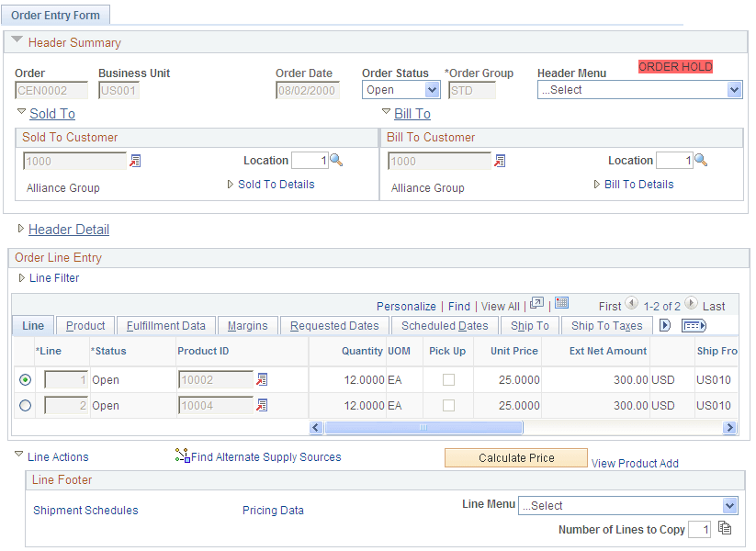Look up Bill To Location with magnifier
756x551 pixels.
point(701,160)
